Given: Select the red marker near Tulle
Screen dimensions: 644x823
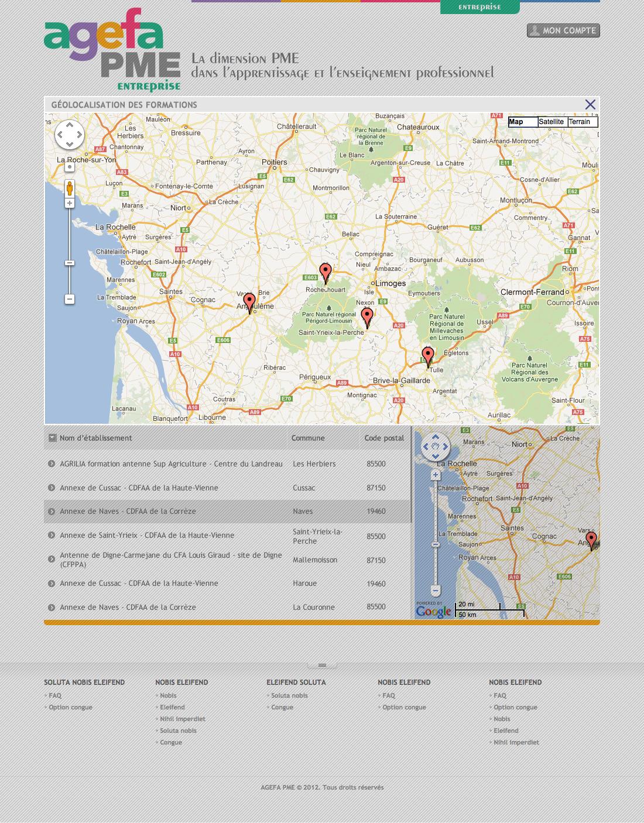Looking at the screenshot, I should pyautogui.click(x=428, y=356).
